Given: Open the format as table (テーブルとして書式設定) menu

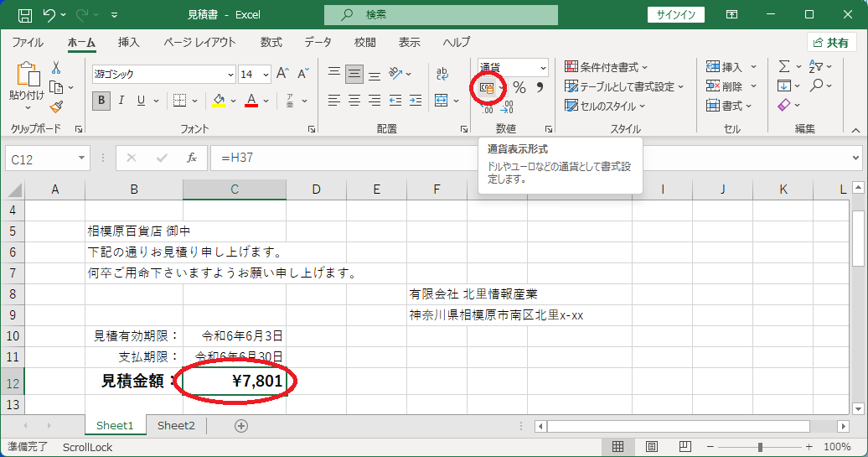Looking at the screenshot, I should [x=624, y=86].
